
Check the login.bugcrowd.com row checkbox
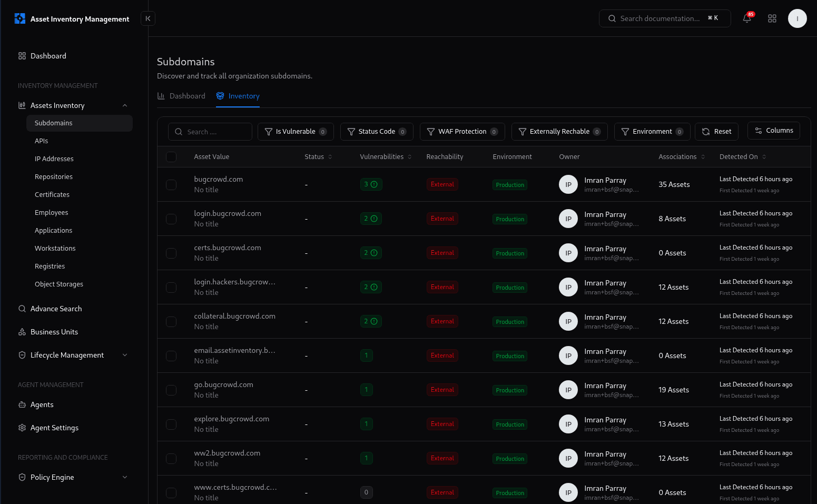click(171, 219)
